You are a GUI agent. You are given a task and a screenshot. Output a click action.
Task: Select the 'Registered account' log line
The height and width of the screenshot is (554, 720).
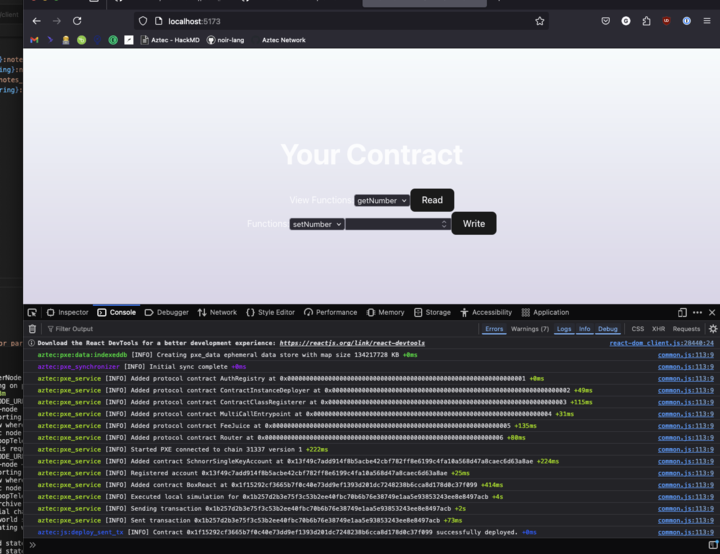click(x=371, y=473)
